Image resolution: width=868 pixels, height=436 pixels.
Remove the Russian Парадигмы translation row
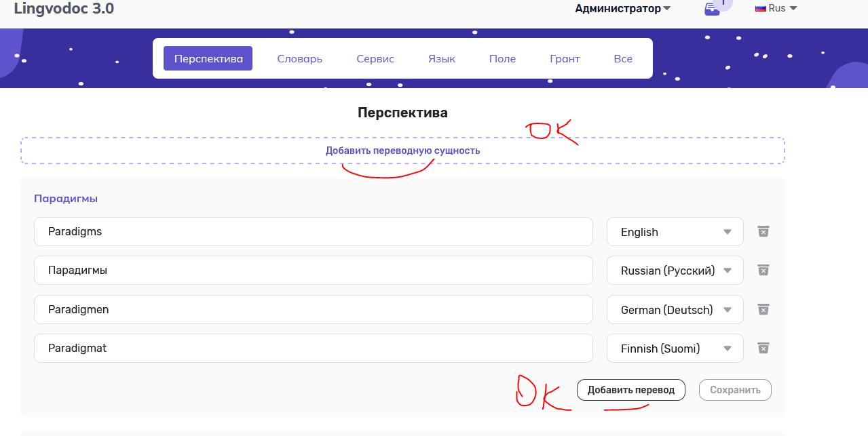763,270
